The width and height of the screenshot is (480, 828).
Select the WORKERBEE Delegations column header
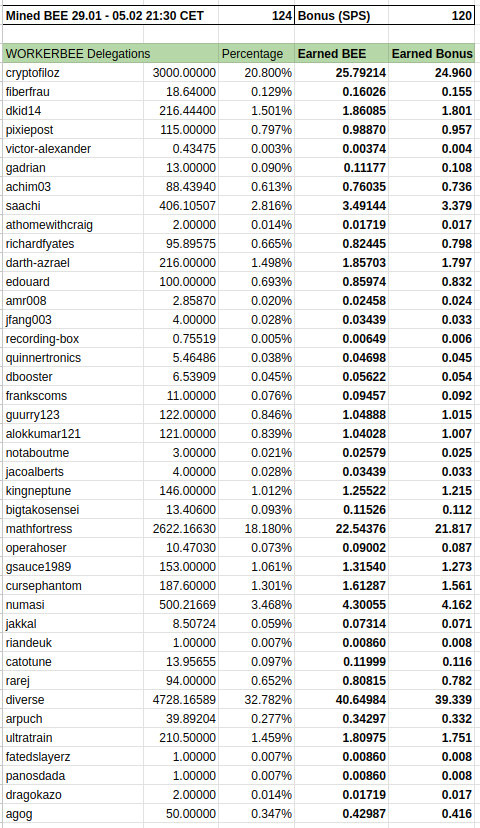110,53
